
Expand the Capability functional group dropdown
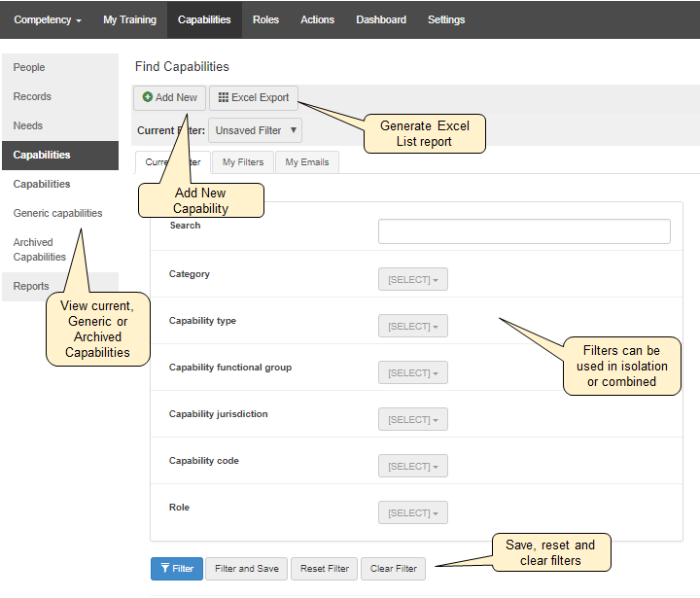412,373
